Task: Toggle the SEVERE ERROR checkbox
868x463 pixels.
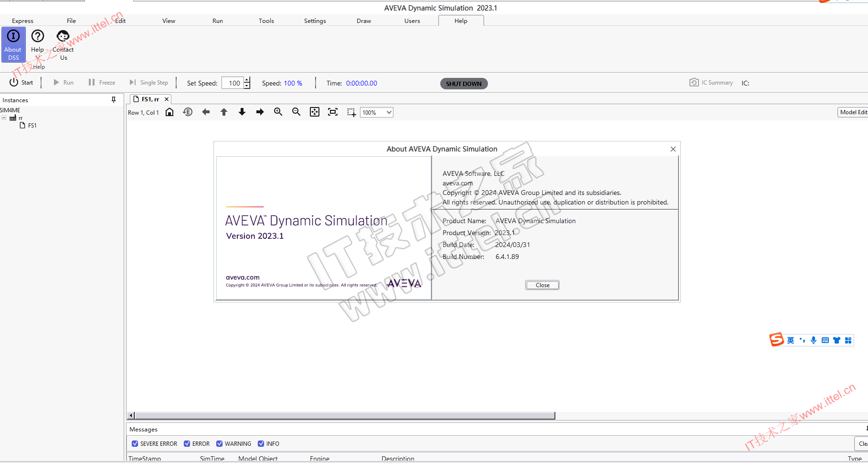Action: pos(135,443)
